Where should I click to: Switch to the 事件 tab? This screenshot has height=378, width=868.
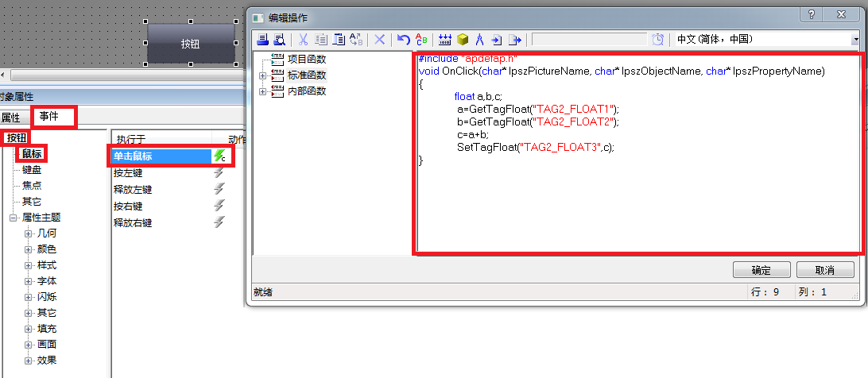coord(48,116)
